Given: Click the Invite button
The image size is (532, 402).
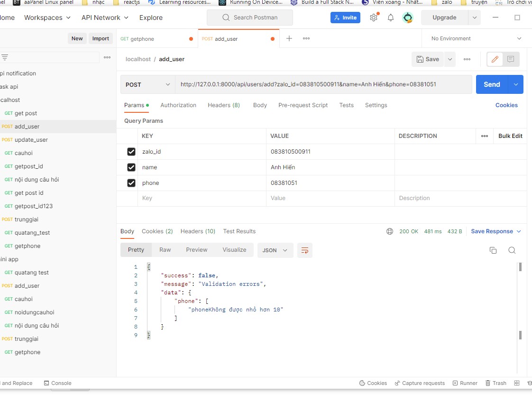Looking at the screenshot, I should [345, 18].
